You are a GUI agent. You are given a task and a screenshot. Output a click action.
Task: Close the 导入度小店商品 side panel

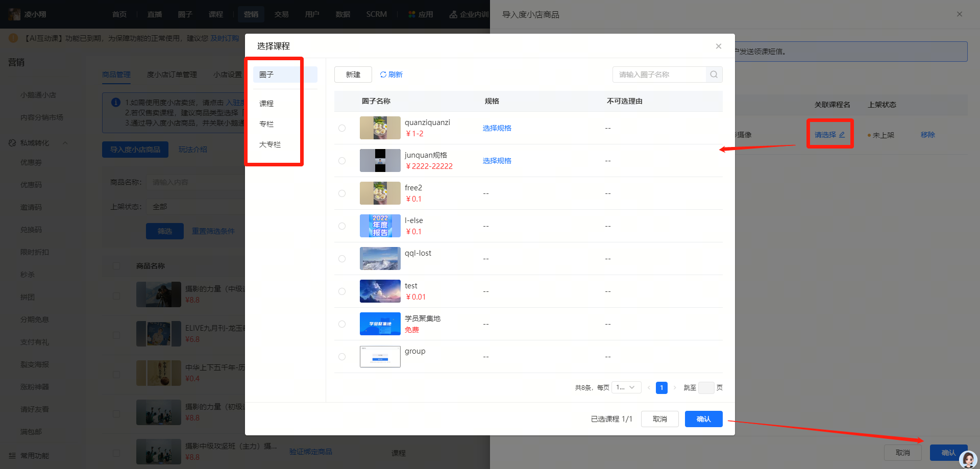coord(959,14)
